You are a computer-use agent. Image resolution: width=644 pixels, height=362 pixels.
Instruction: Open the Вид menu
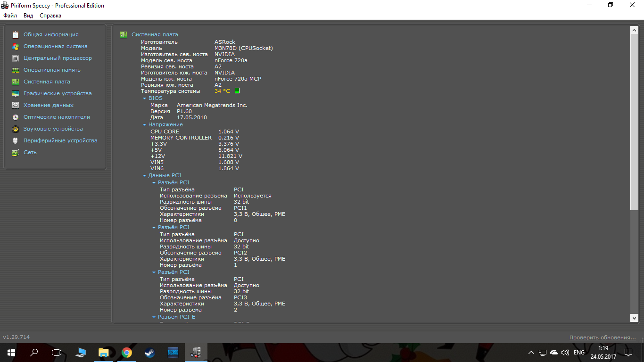[28, 16]
